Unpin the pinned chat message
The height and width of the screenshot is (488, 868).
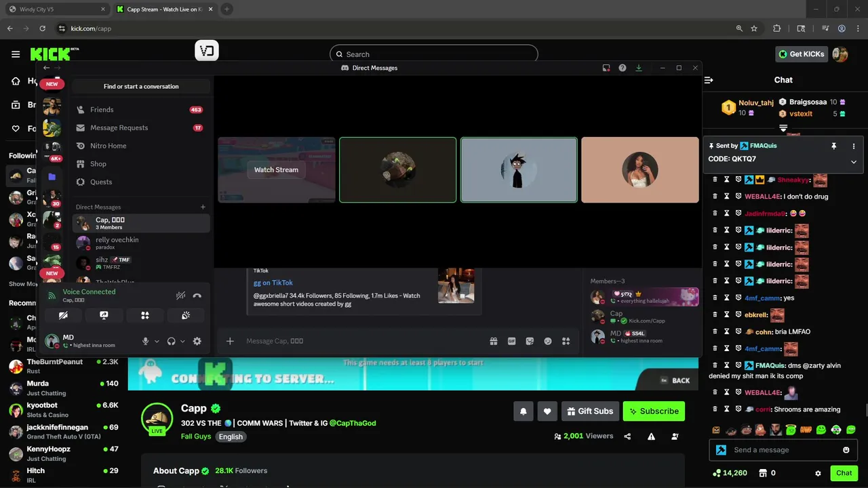[x=833, y=146]
